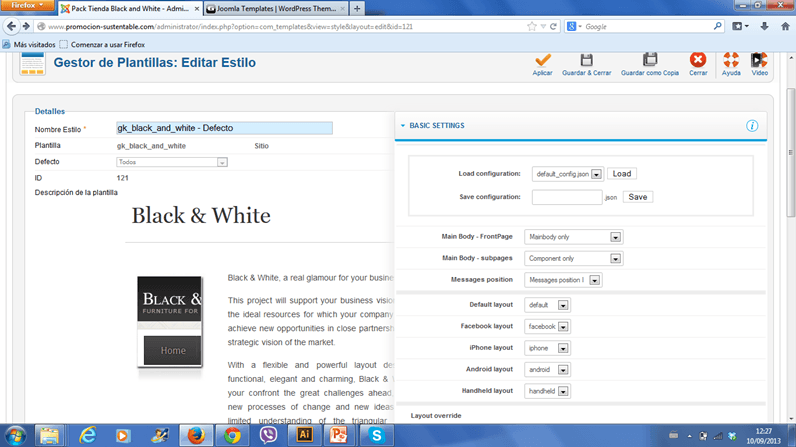Open the Video help icon
Viewport: 796px width, 447px height.
[759, 60]
